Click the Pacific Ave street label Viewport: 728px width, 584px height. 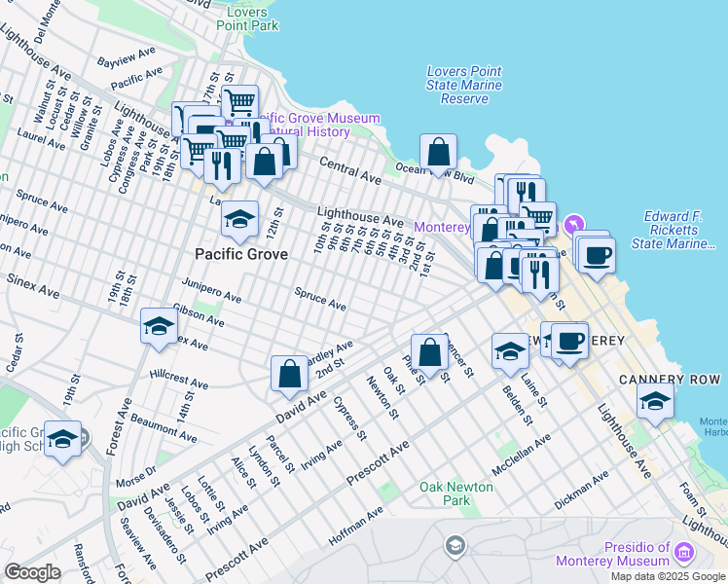point(137,78)
